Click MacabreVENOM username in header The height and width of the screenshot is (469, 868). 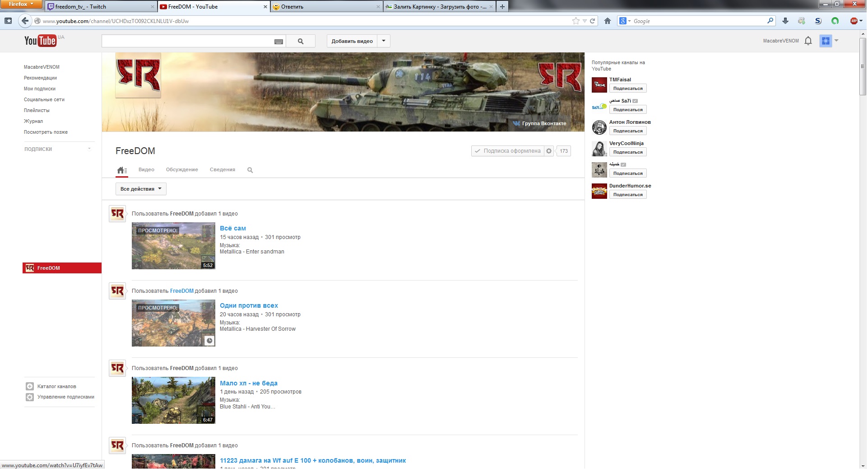point(781,41)
